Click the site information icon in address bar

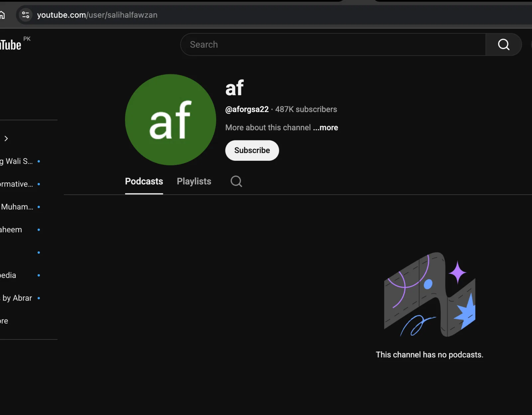[26, 15]
